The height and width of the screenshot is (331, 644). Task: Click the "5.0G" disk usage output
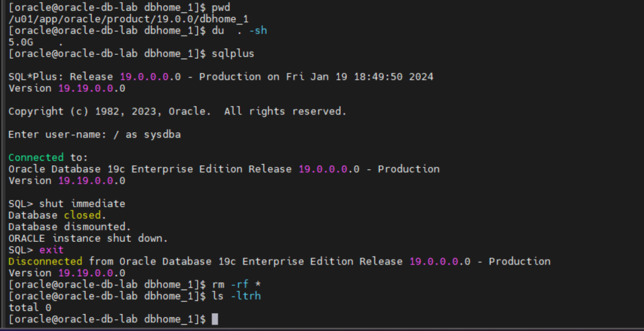20,42
